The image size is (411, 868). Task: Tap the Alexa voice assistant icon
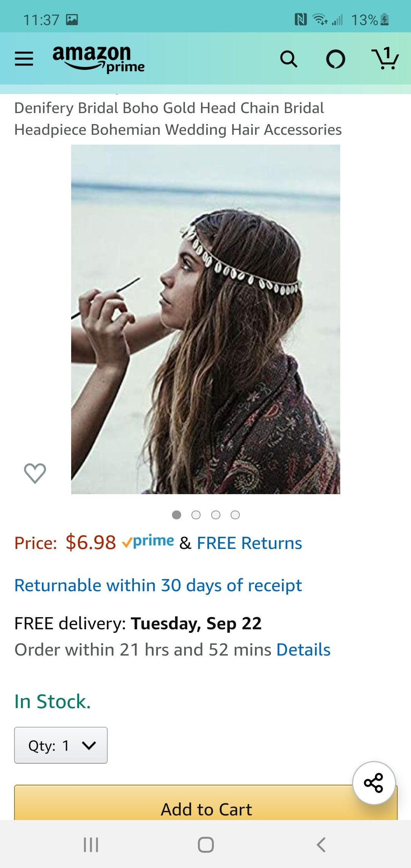[x=336, y=59]
